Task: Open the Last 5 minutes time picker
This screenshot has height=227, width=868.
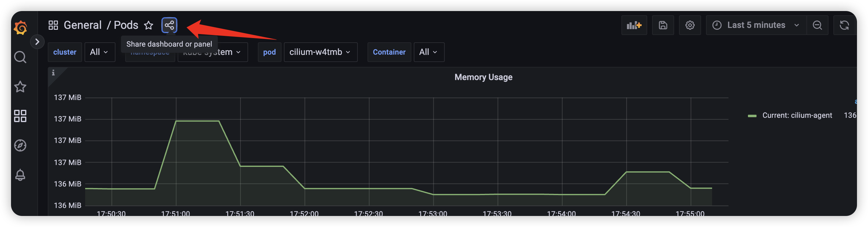Action: point(756,25)
